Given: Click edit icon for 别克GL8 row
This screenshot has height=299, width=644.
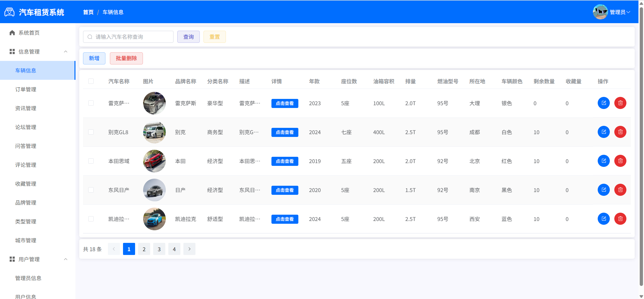Looking at the screenshot, I should pos(603,132).
